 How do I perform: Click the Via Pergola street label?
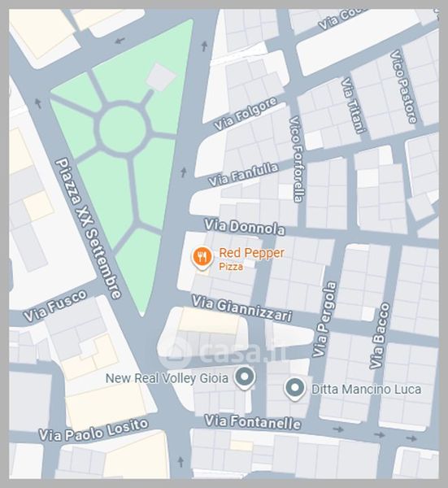pyautogui.click(x=324, y=319)
